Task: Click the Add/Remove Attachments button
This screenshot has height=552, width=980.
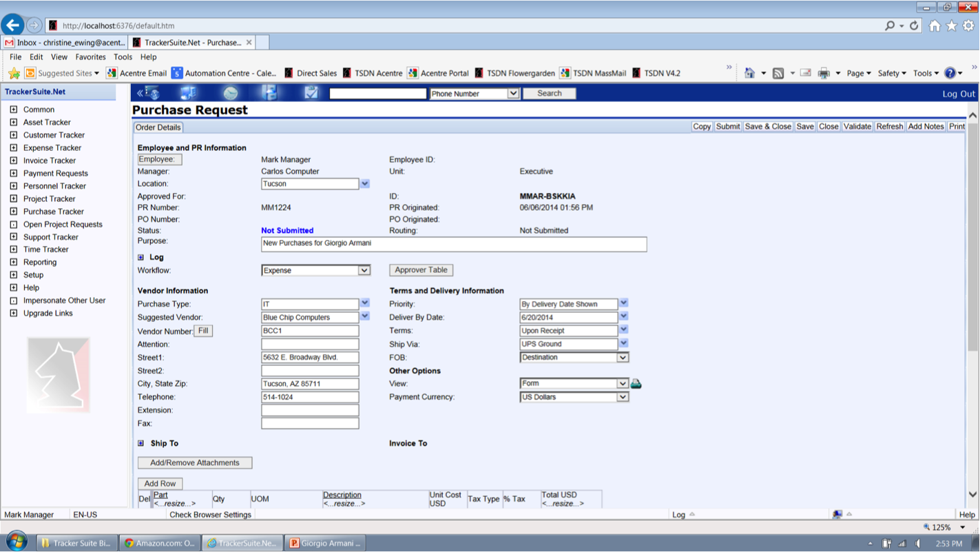Action: (x=195, y=463)
